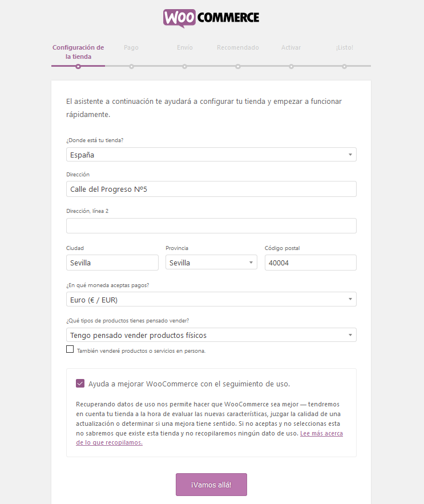Open the España country dropdown
Screen dimensions: 424x504
[x=211, y=155]
